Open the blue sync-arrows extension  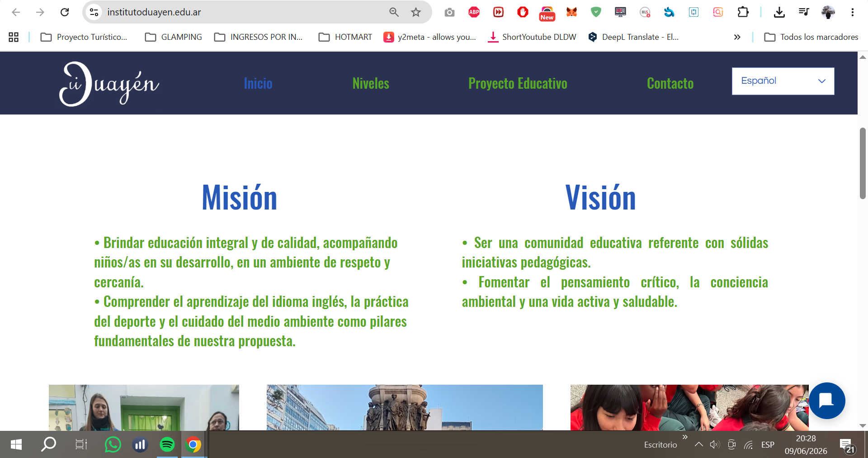(x=693, y=12)
